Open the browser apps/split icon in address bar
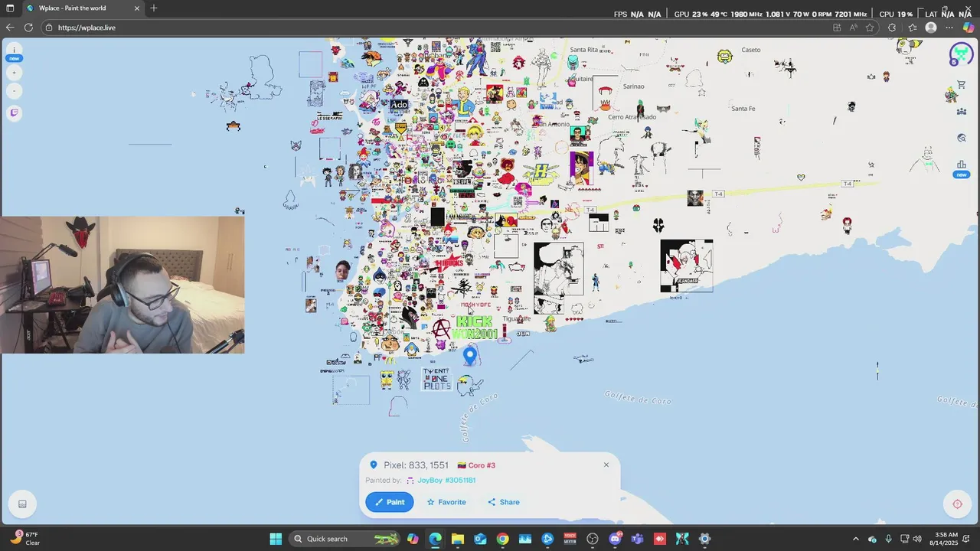Screen dimensions: 980x551 836,28
